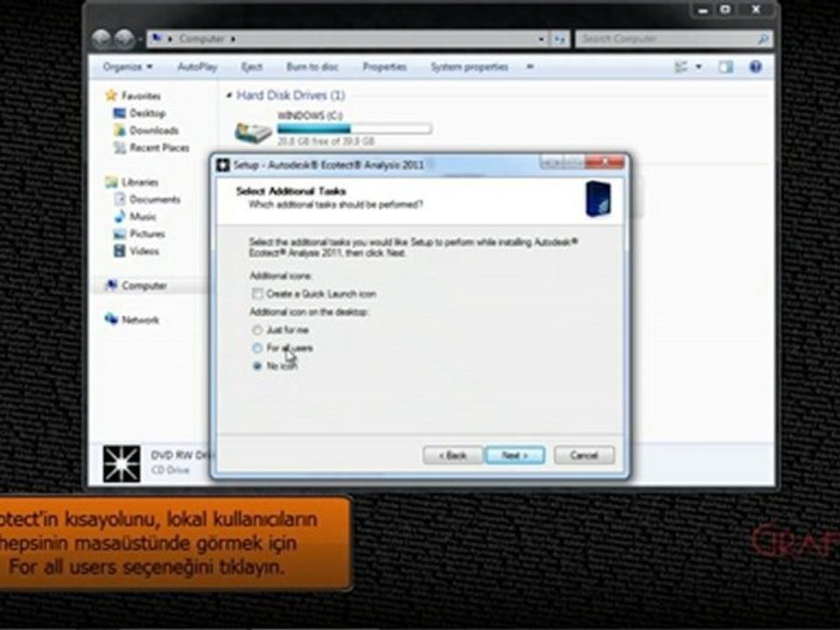Collapse the Hard Disk Drives group
This screenshot has height=630, width=840.
point(229,95)
